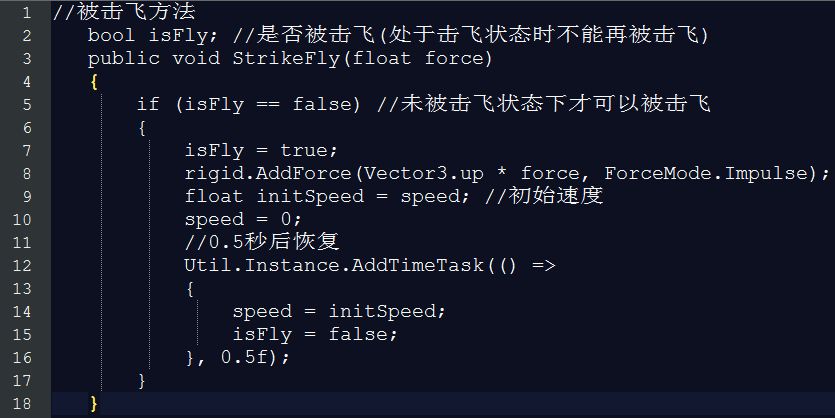The width and height of the screenshot is (835, 418).
Task: Click 'isFly = false;' on line 15
Action: (315, 334)
